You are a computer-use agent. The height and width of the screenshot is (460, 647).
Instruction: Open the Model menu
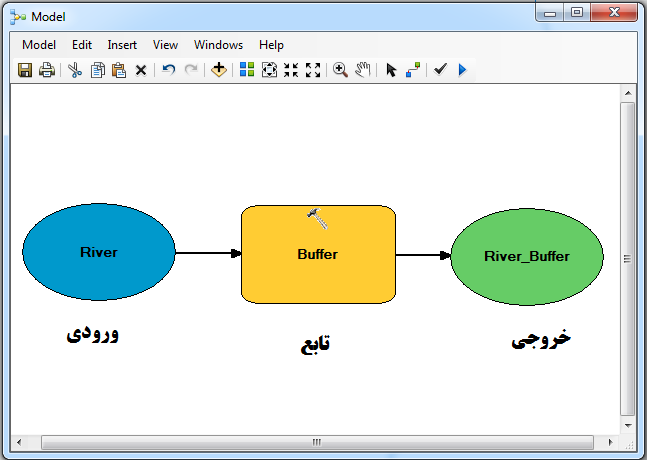coord(39,45)
